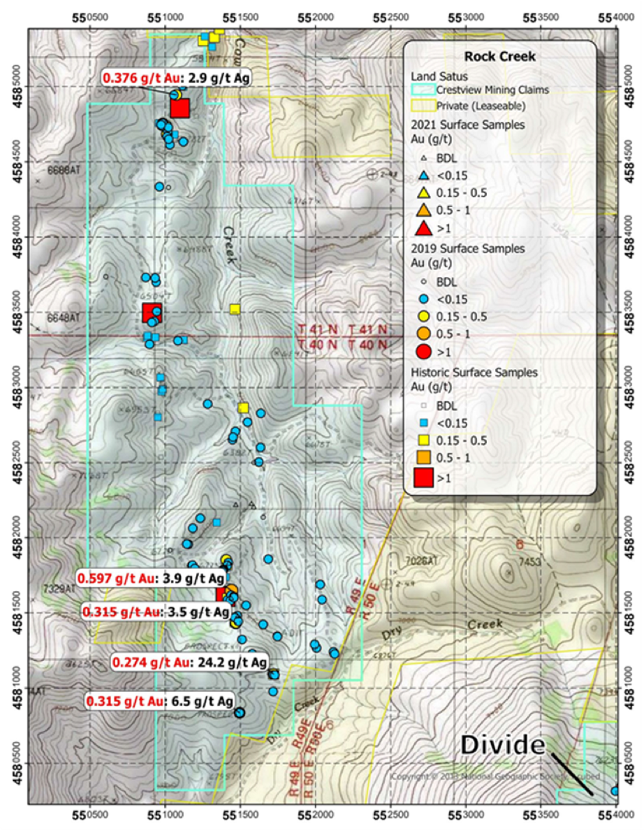Image resolution: width=644 pixels, height=831 pixels.
Task: Click the 0.376 g/t Au: 2.9 g/t Ag label
Action: click(x=176, y=77)
